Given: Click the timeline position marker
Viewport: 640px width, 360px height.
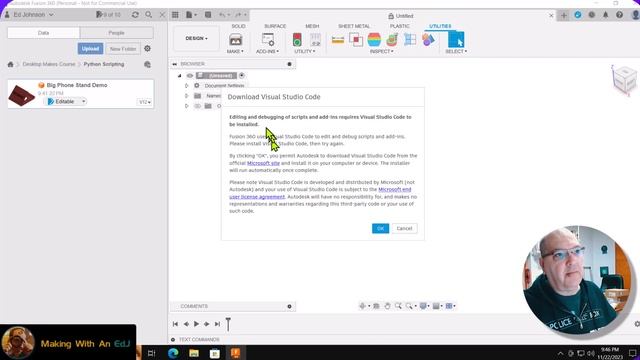Looking at the screenshot, I should pyautogui.click(x=228, y=324).
